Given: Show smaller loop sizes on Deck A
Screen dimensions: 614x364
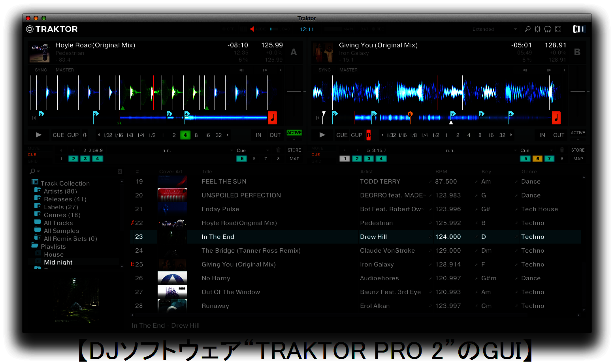Looking at the screenshot, I should [99, 135].
